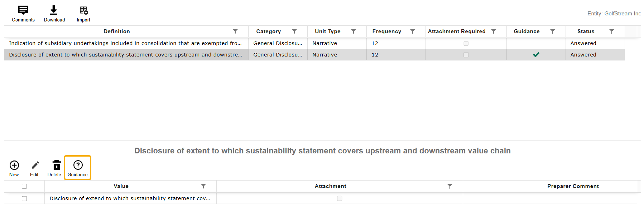Click the Edit pencil icon
The width and height of the screenshot is (644, 207).
(34, 168)
